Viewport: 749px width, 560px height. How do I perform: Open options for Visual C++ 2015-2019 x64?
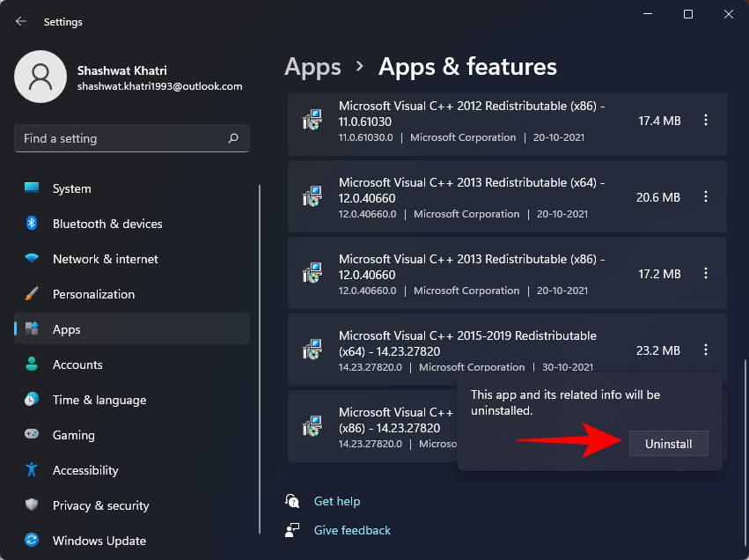[706, 350]
